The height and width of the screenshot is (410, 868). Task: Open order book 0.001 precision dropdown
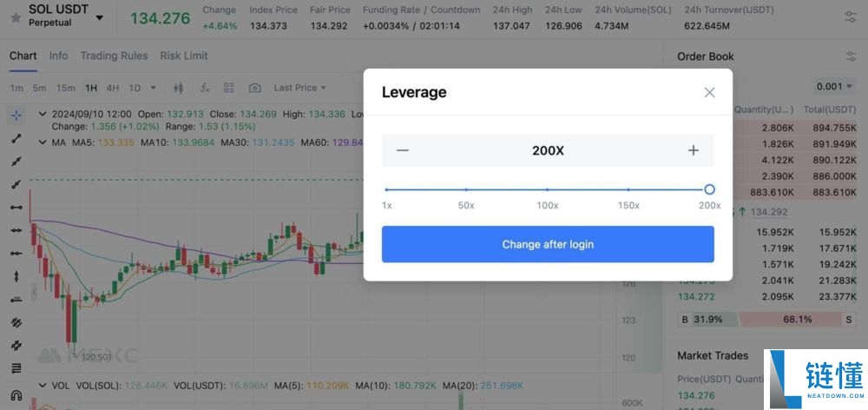[835, 87]
